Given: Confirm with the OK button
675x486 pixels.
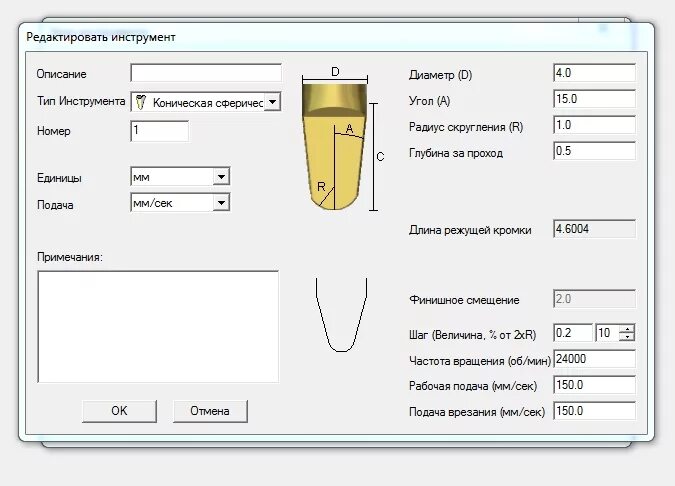Looking at the screenshot, I should [x=119, y=411].
